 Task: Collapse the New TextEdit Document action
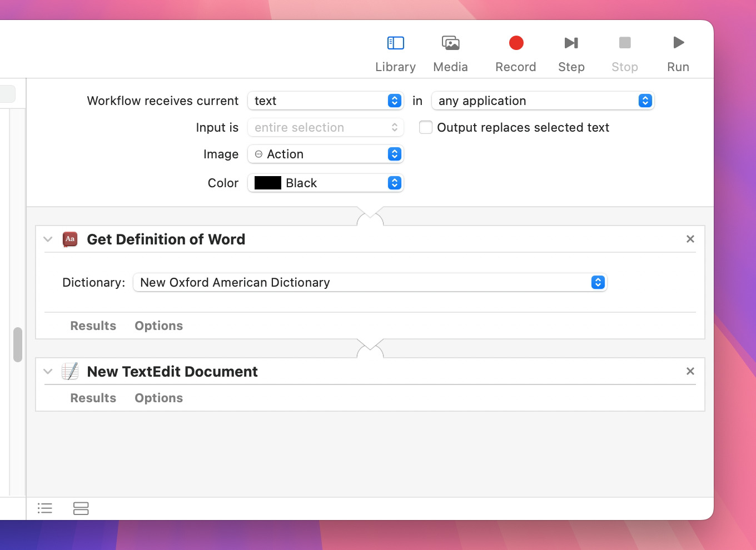coord(48,372)
